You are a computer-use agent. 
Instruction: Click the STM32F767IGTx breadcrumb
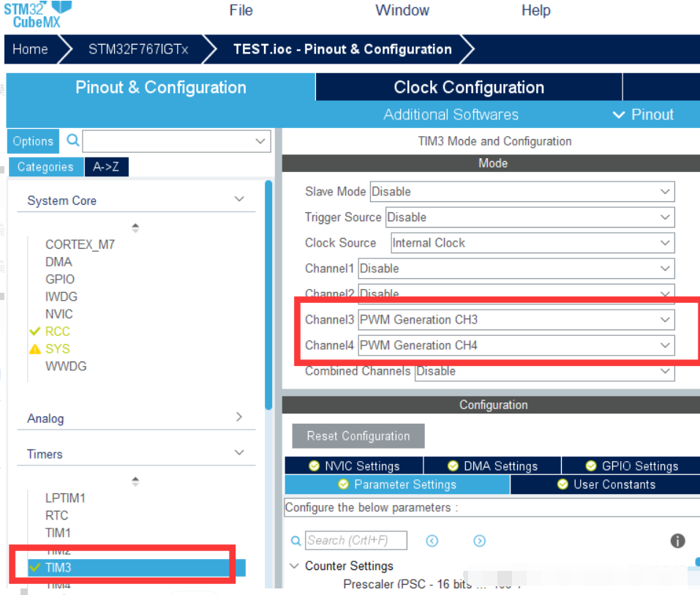click(x=138, y=49)
